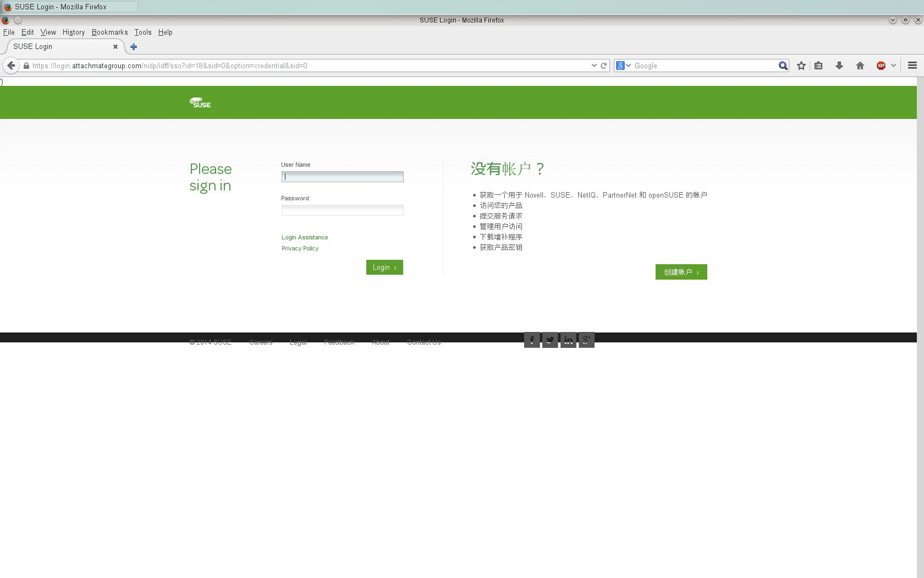924x578 pixels.
Task: Open the Help menu
Action: pyautogui.click(x=166, y=32)
